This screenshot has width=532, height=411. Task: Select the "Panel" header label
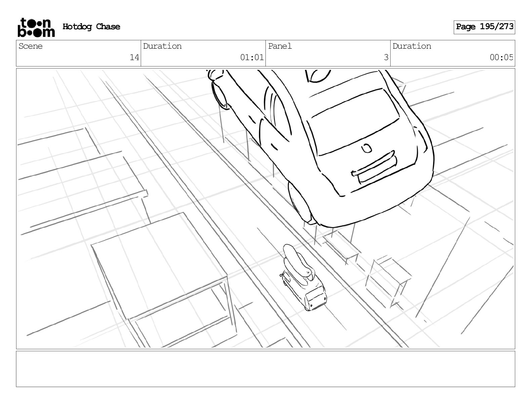tap(280, 46)
